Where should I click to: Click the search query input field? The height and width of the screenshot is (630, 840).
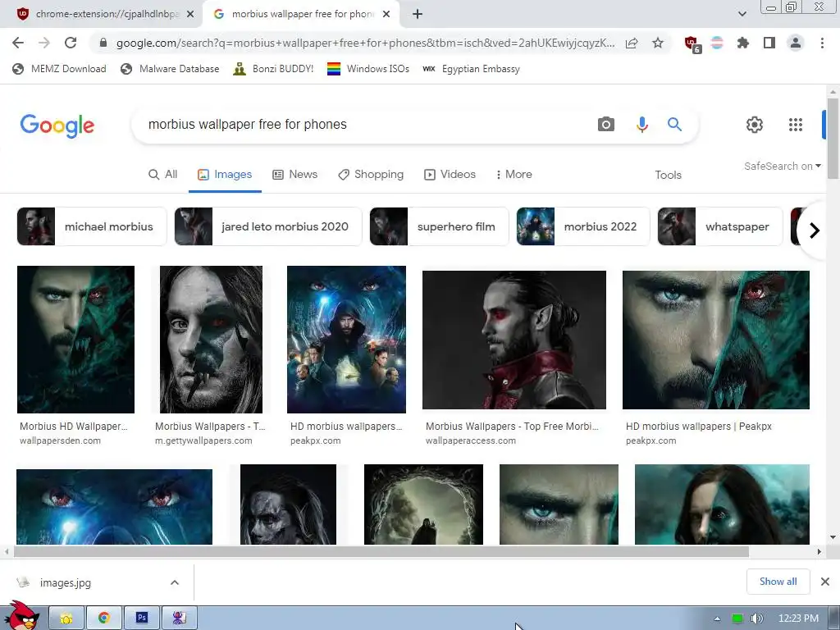(364, 125)
